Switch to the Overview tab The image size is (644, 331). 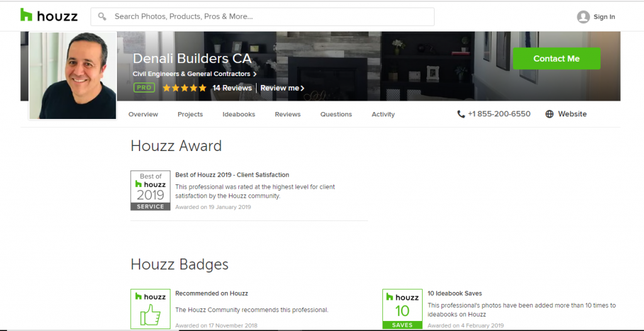point(143,115)
